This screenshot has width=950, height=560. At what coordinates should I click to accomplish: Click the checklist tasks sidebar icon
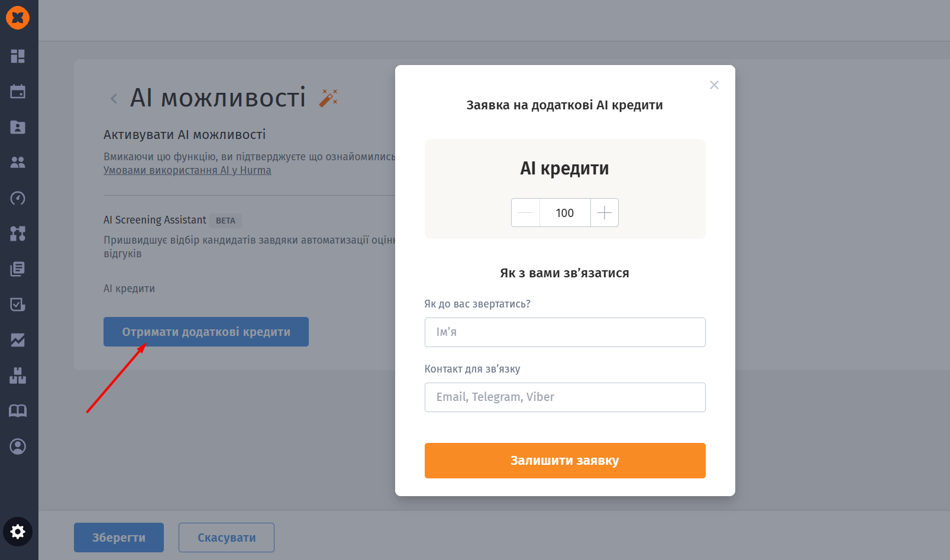pyautogui.click(x=18, y=305)
